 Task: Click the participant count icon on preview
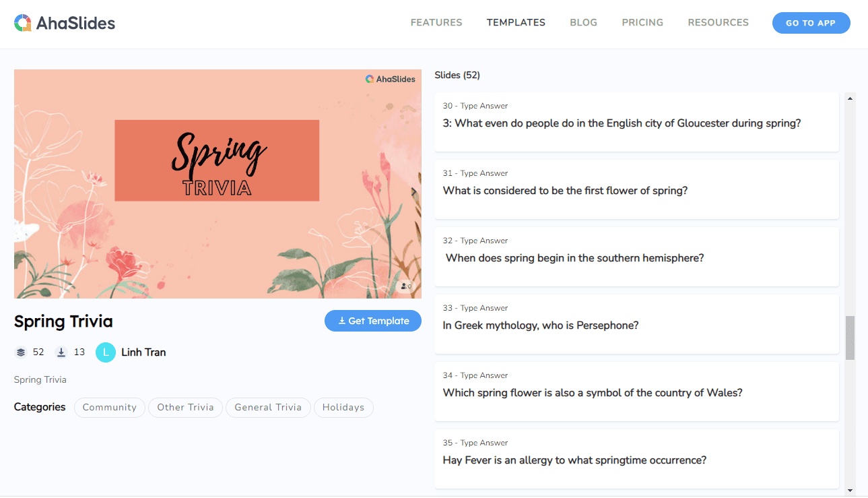(x=405, y=286)
